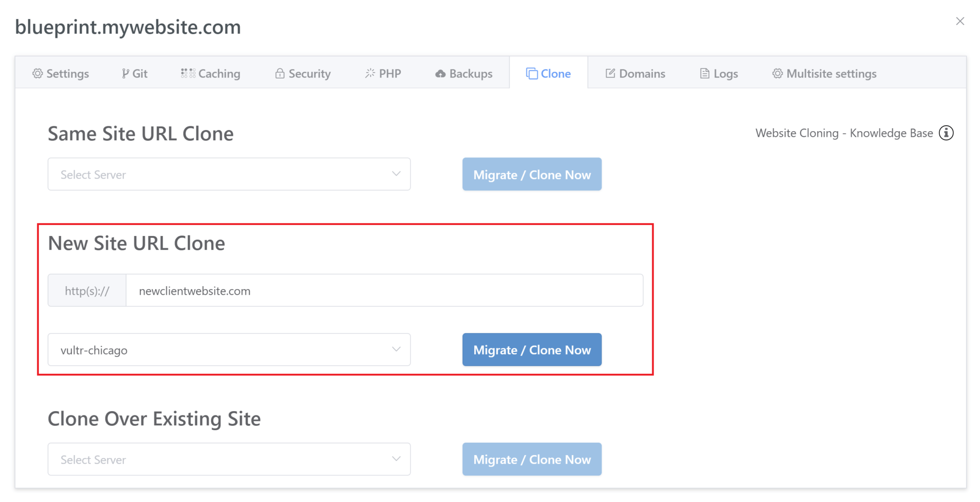Viewport: 980px width, 502px height.
Task: Click Migrate / Clone Now for New Site URL Clone
Action: coord(531,350)
